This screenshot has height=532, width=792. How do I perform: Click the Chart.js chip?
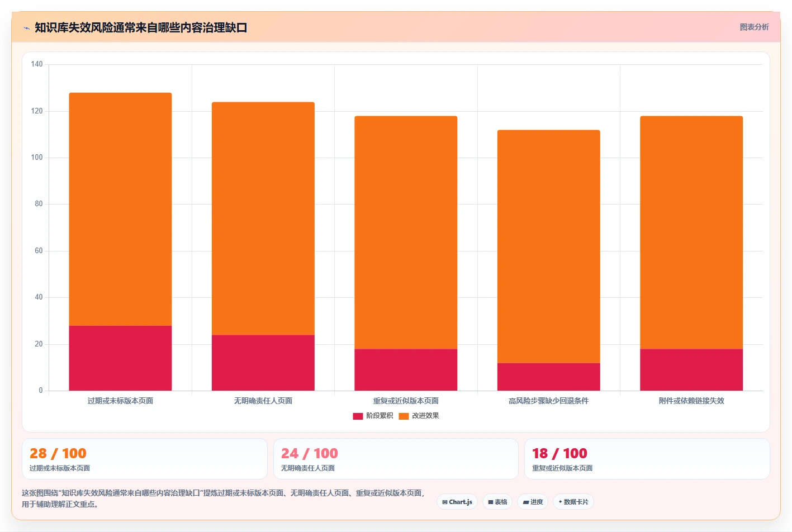pyautogui.click(x=457, y=502)
